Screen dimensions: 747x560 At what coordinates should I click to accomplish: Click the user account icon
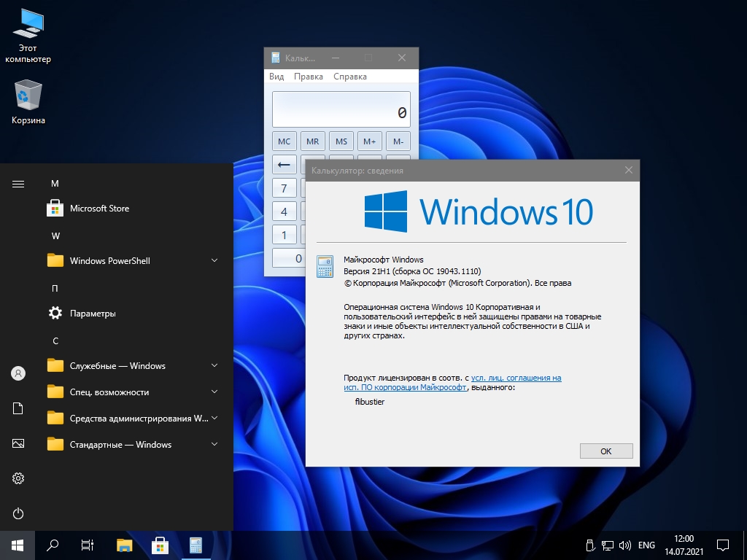tap(18, 373)
